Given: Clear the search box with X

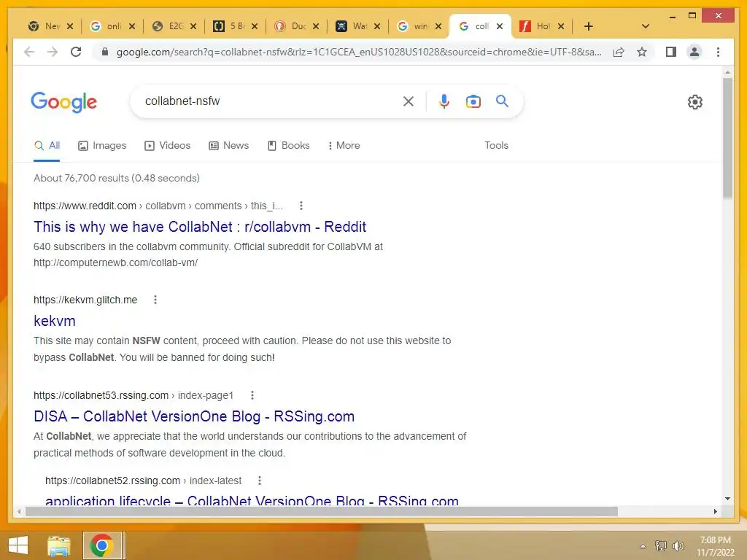Looking at the screenshot, I should 409,101.
